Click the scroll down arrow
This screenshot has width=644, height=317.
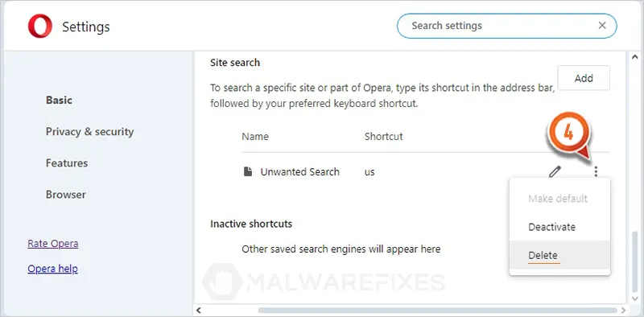coord(634,298)
